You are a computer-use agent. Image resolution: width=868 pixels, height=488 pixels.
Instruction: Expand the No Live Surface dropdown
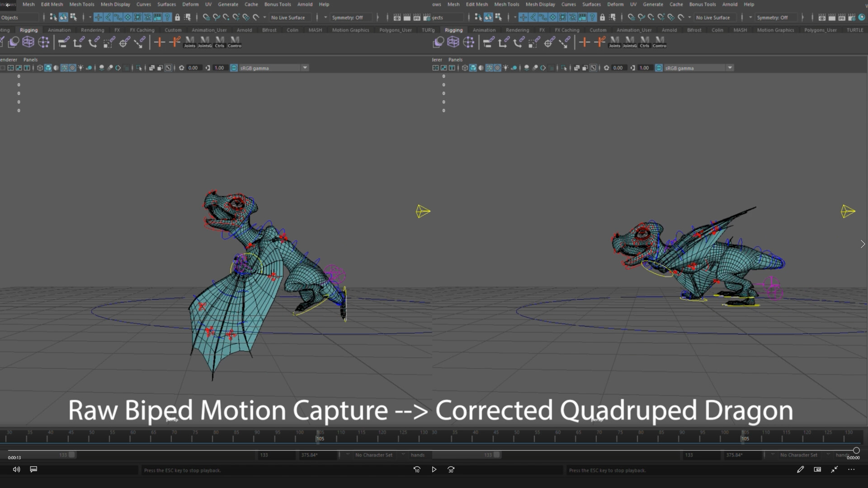325,17
